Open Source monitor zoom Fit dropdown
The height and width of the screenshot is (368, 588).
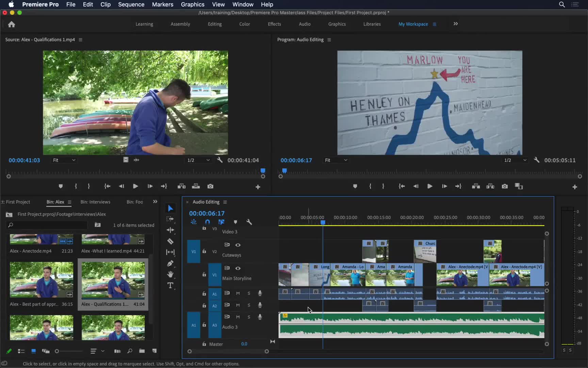[64, 160]
